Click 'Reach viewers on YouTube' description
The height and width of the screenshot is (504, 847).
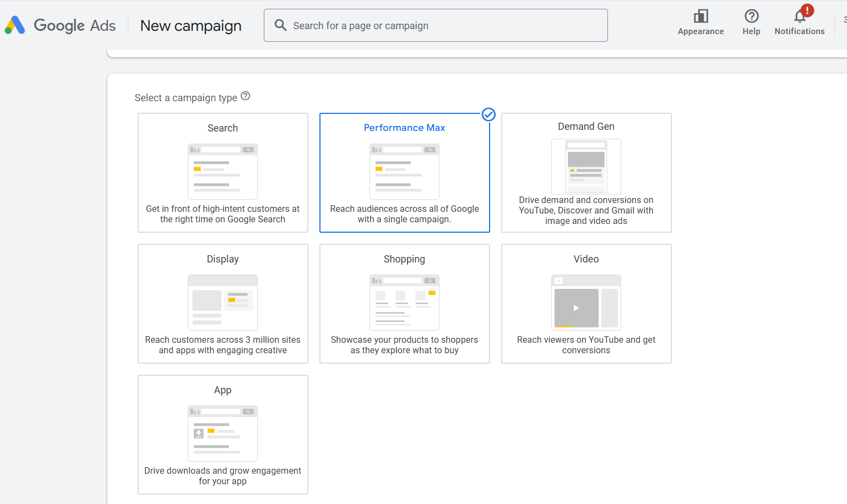coord(586,345)
